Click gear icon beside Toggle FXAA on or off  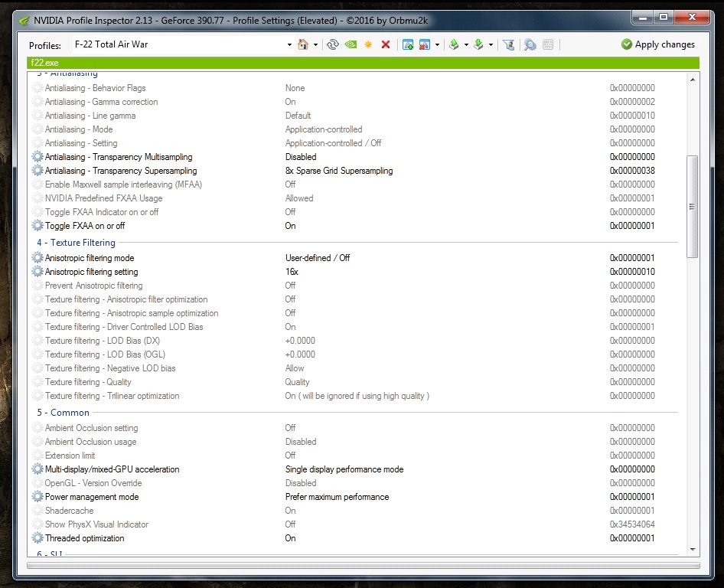(38, 225)
